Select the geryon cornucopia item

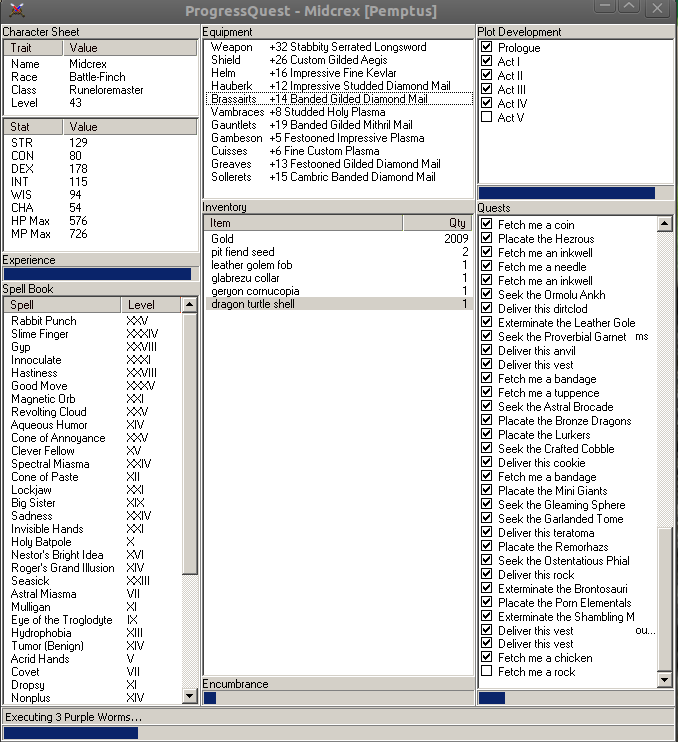click(x=338, y=291)
